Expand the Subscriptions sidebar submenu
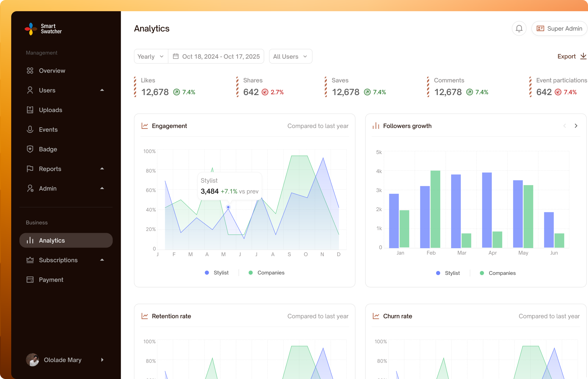This screenshot has height=379, width=588. [x=102, y=260]
